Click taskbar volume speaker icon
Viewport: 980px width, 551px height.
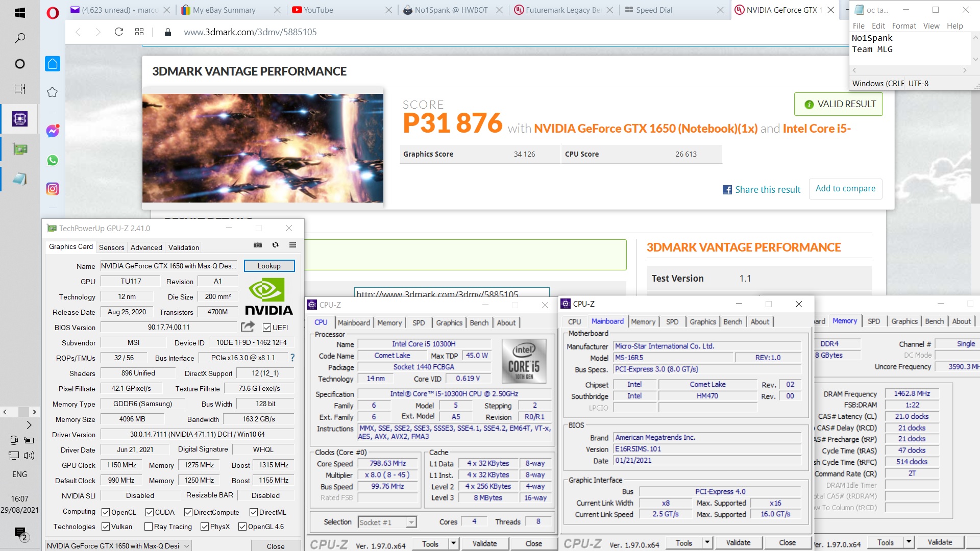pos(29,456)
